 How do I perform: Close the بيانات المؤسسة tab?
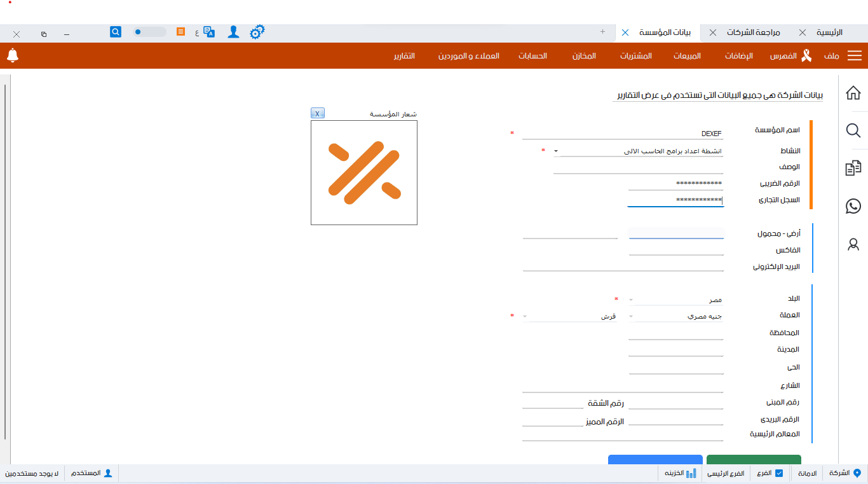coord(625,32)
